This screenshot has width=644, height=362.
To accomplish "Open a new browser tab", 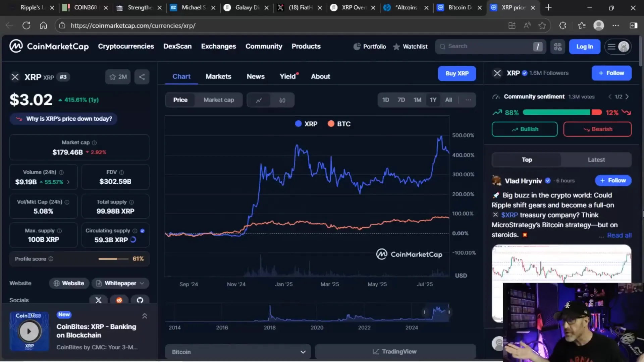I will point(548,7).
